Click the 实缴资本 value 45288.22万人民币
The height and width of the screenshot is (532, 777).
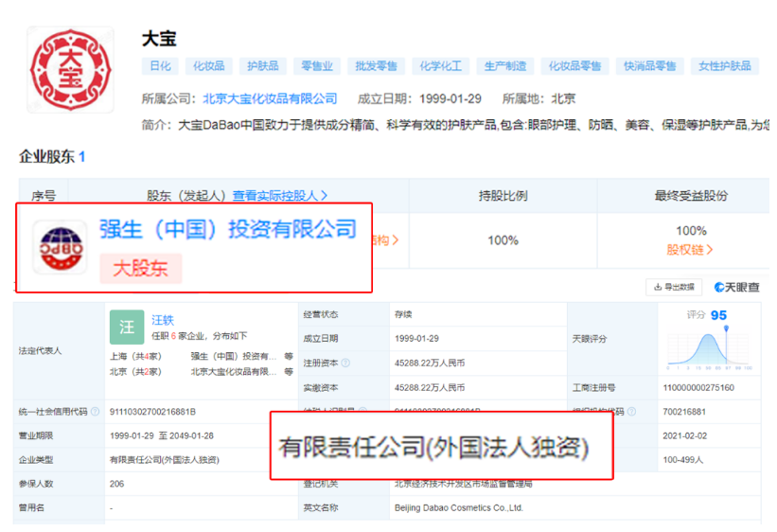[x=430, y=387]
